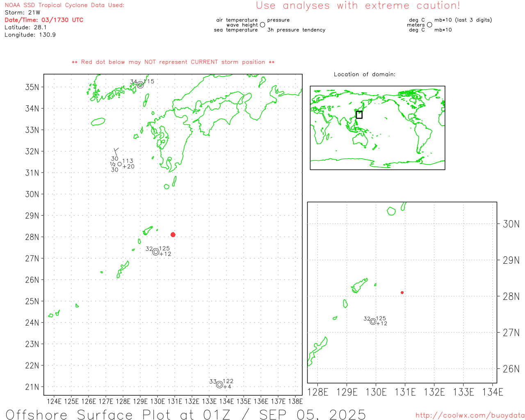Viewport: 525px width, 420px height.
Task: Click the 'Location of domain:' caption
Action: point(365,74)
